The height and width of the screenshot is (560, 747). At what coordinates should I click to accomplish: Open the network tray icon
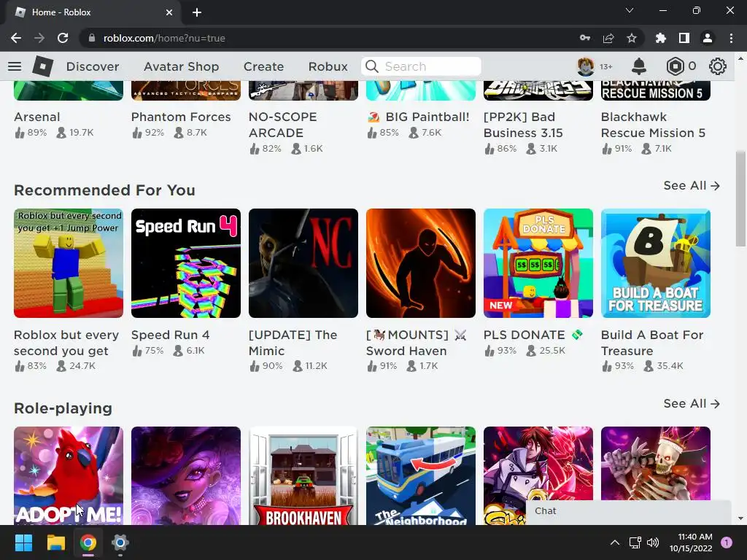pyautogui.click(x=635, y=542)
